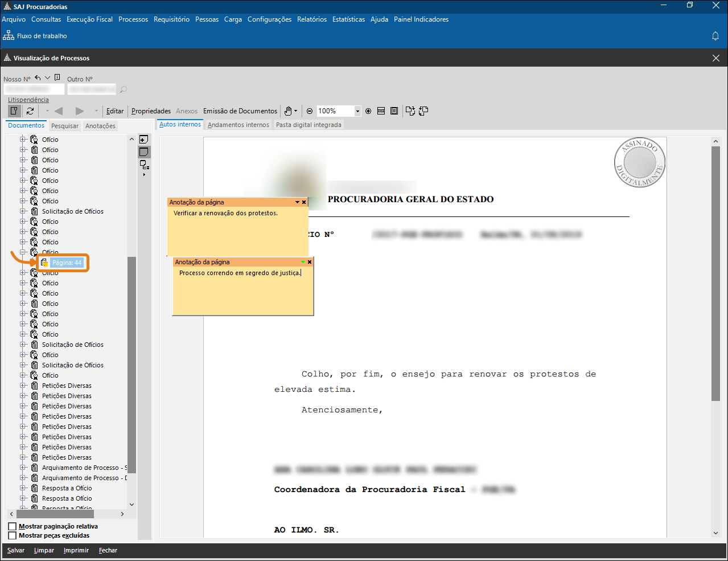Click the Fluxo de trabalho icon
This screenshot has width=728, height=561.
(x=9, y=36)
